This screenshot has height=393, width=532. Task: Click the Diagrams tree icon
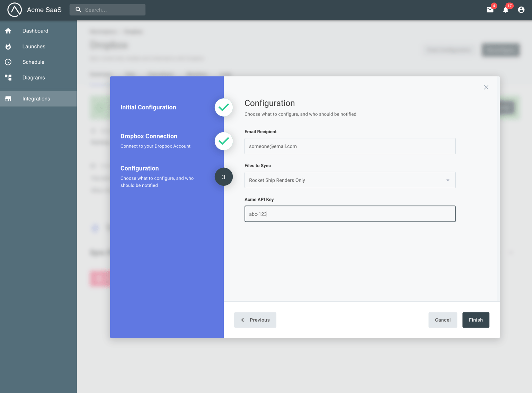[8, 77]
